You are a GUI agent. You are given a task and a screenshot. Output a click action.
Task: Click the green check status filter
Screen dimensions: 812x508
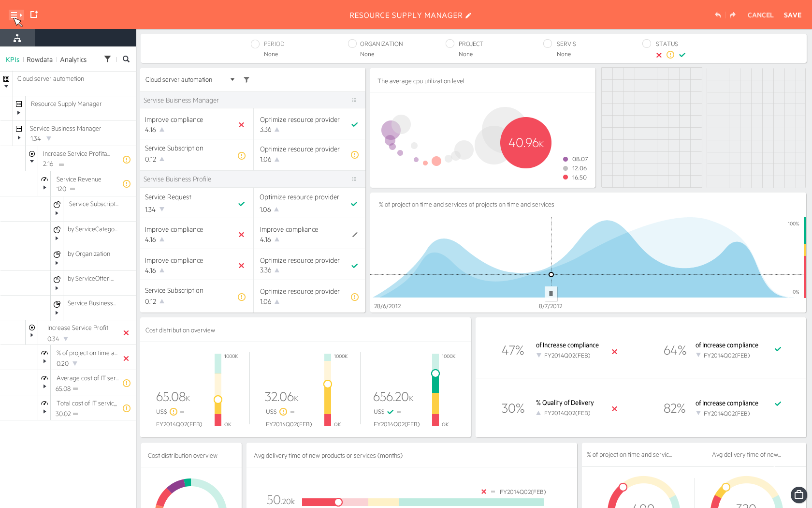pos(682,55)
